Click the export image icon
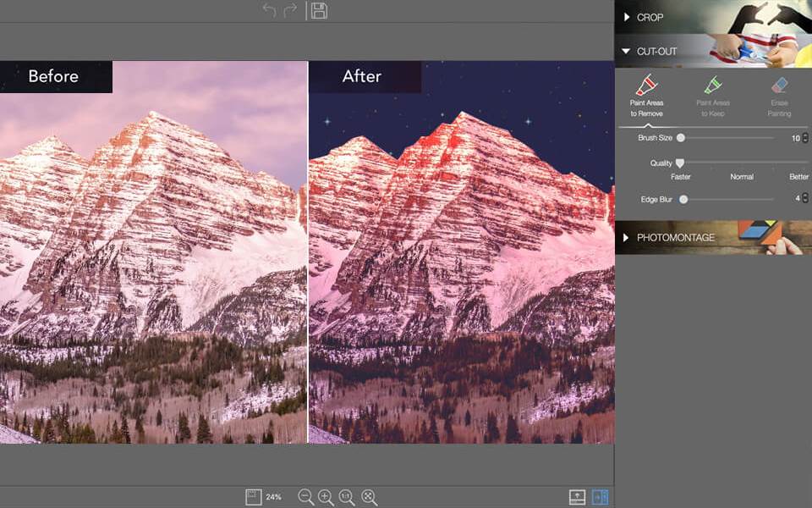The height and width of the screenshot is (508, 812). point(577,497)
